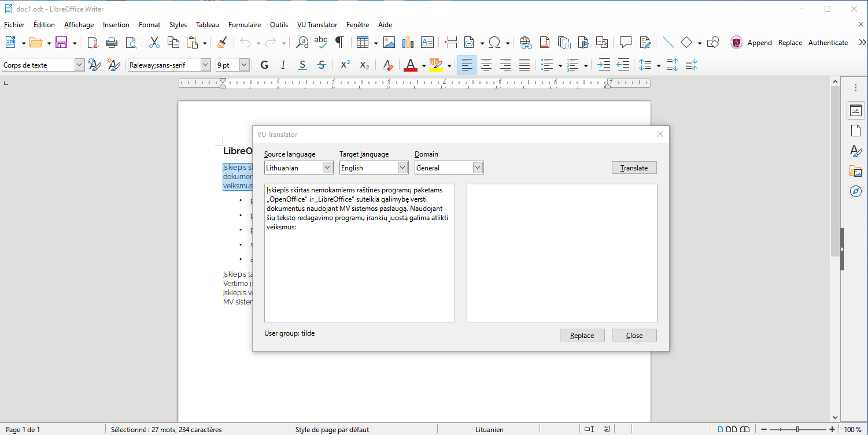
Task: Click the Insert special character omega icon
Action: [x=494, y=42]
